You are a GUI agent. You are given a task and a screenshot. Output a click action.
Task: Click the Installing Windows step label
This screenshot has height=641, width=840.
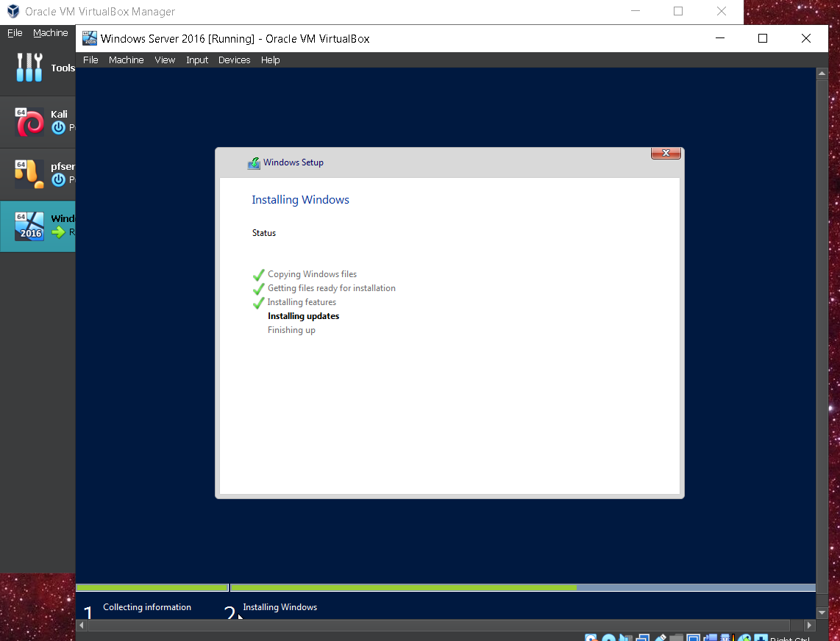pos(280,607)
